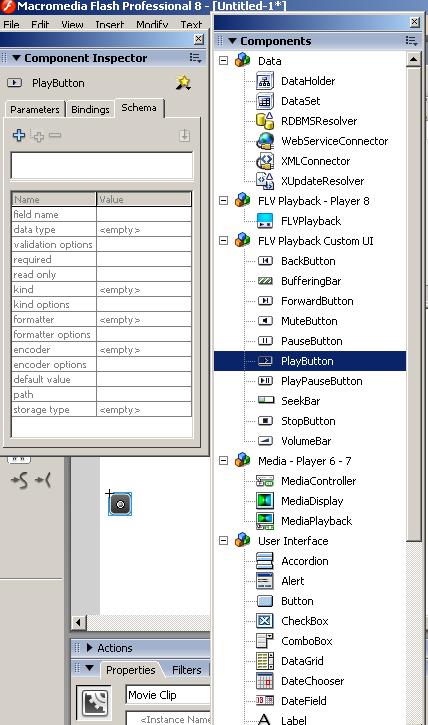
Task: Click the stage horizontal scroll left arrow
Action: 79,622
